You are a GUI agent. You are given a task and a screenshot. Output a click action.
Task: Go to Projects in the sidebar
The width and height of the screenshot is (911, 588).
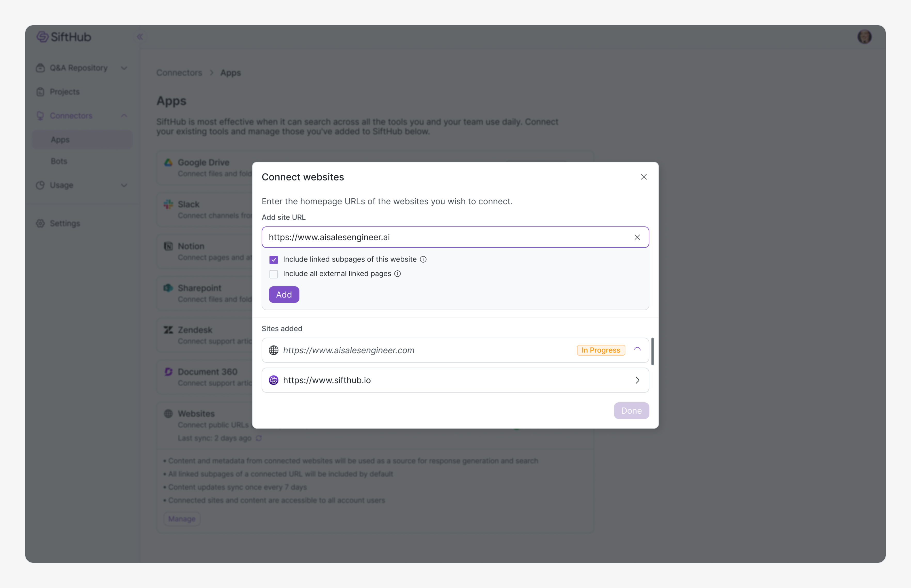65,92
